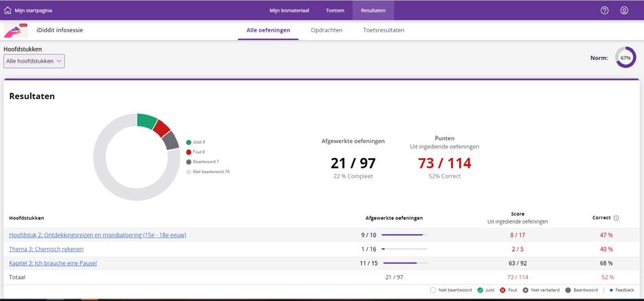644x301 pixels.
Task: Go to Mijn lesmateriaal menu item
Action: [x=289, y=11]
